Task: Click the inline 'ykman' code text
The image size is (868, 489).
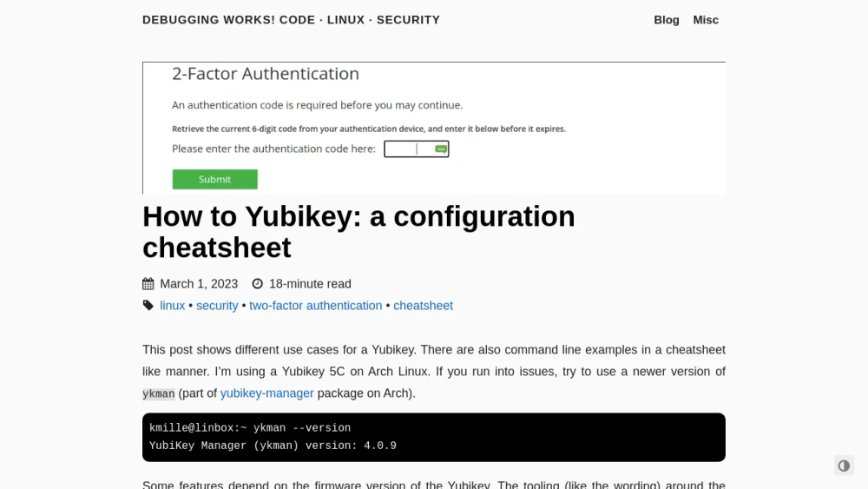Action: (x=158, y=393)
